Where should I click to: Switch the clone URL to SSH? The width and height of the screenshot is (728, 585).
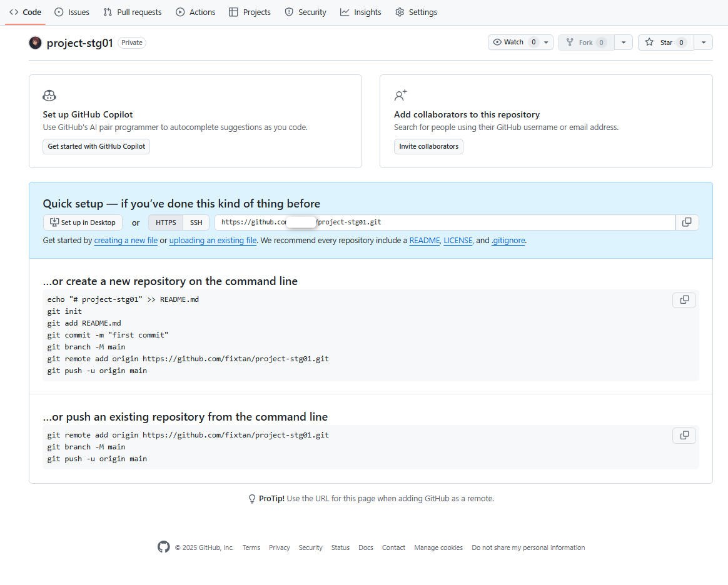[x=196, y=222]
